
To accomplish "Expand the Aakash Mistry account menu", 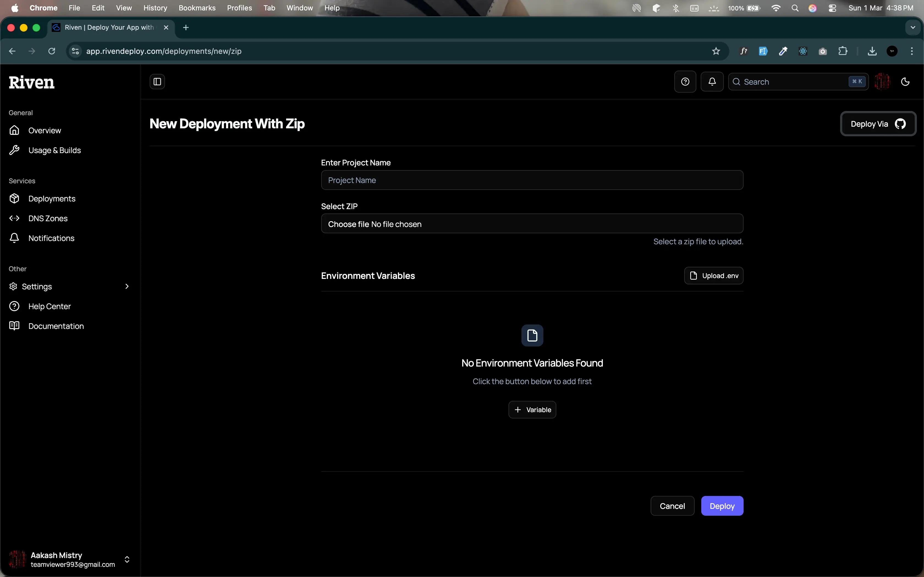I will (127, 559).
